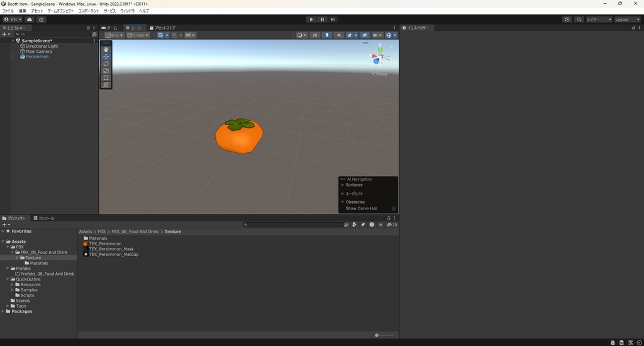
Task: Click the Pause button
Action: [322, 20]
